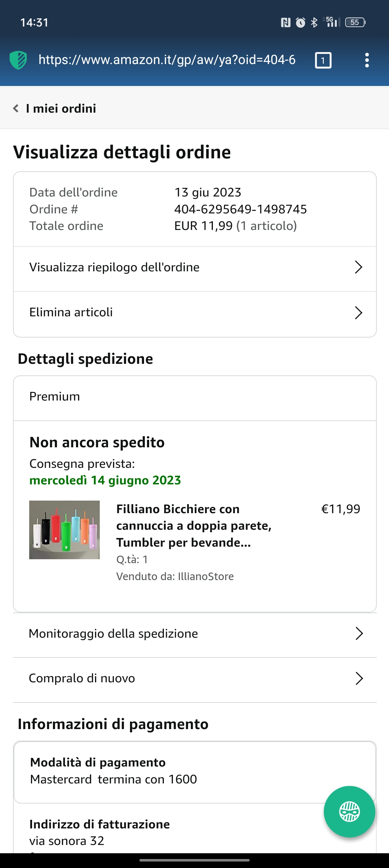
Task: Open the tumbler product thumbnail image
Action: coord(64,530)
